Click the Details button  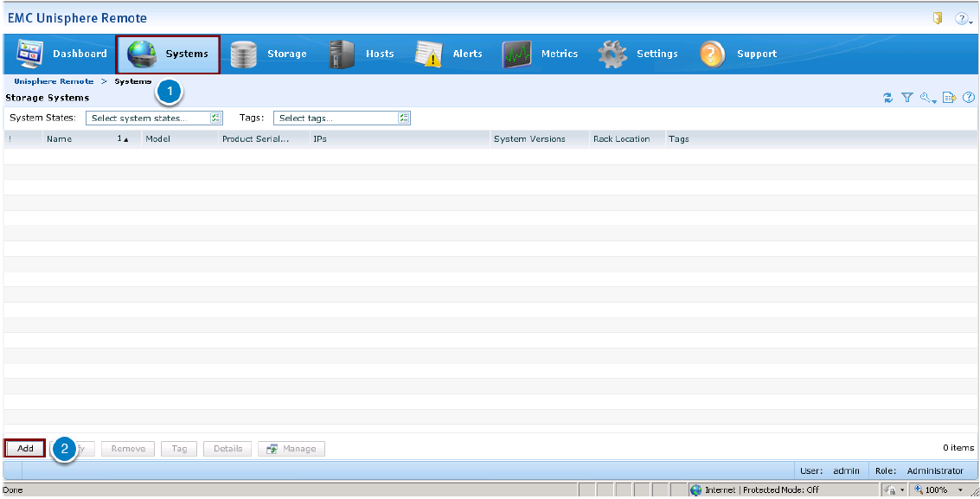pos(227,449)
